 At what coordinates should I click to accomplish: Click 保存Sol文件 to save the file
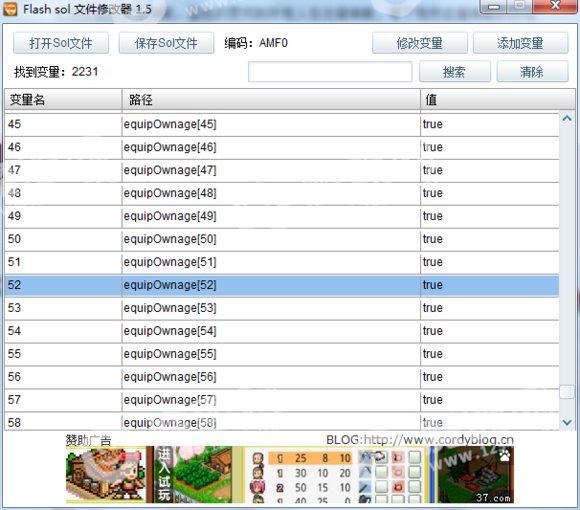click(166, 43)
